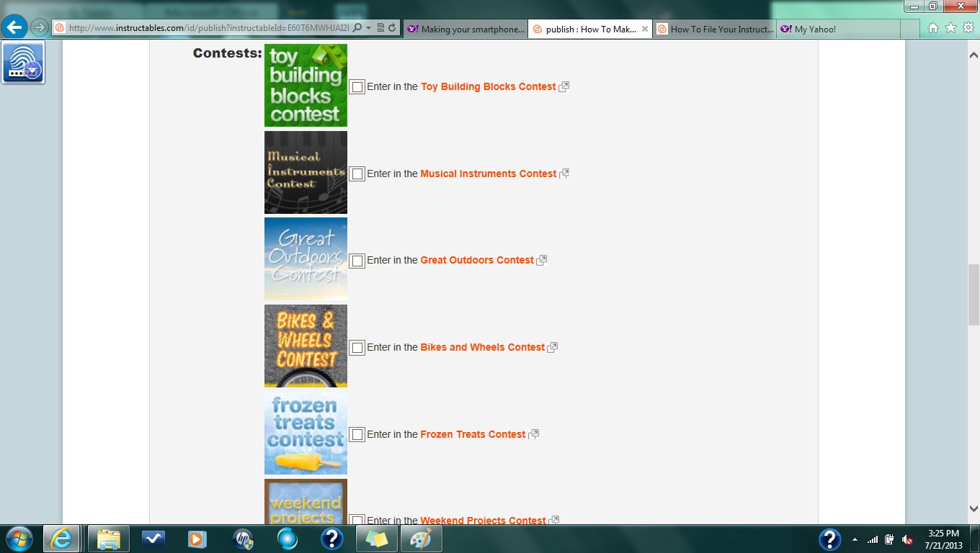Show hidden system tray icons arrow

coord(855,539)
